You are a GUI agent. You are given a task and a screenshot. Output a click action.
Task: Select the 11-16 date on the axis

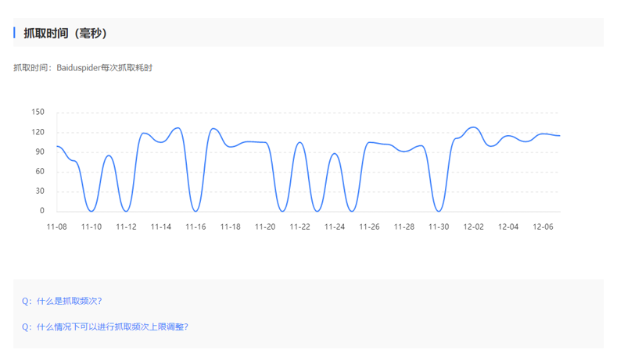click(x=195, y=227)
